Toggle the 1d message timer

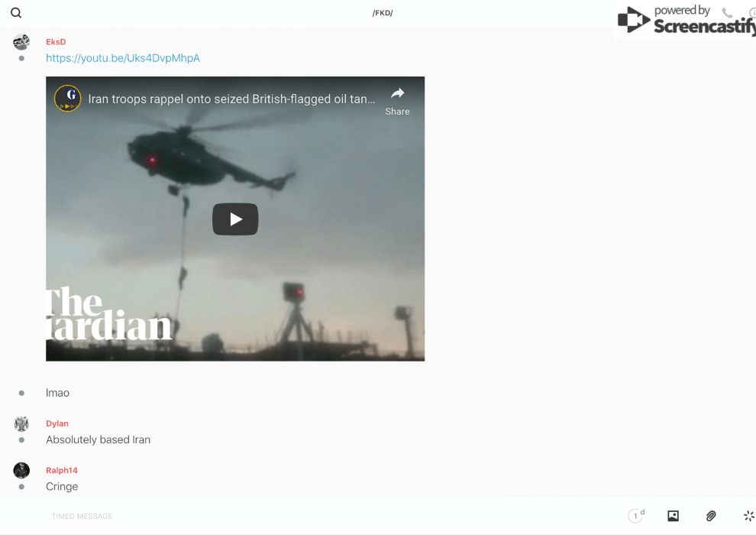(x=635, y=516)
